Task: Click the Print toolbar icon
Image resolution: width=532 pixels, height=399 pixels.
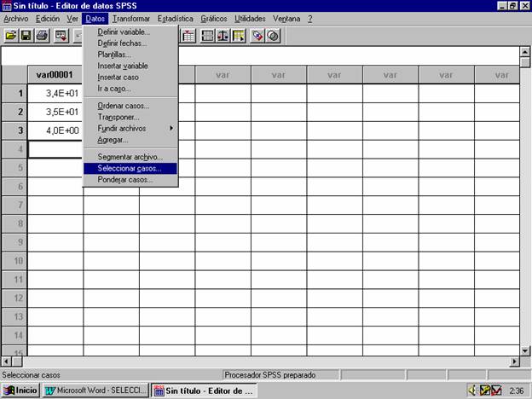Action: 42,36
